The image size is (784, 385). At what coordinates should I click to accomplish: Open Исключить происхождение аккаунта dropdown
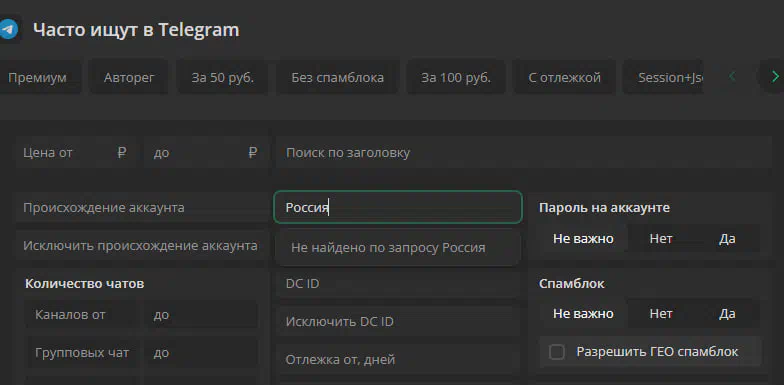tap(143, 246)
